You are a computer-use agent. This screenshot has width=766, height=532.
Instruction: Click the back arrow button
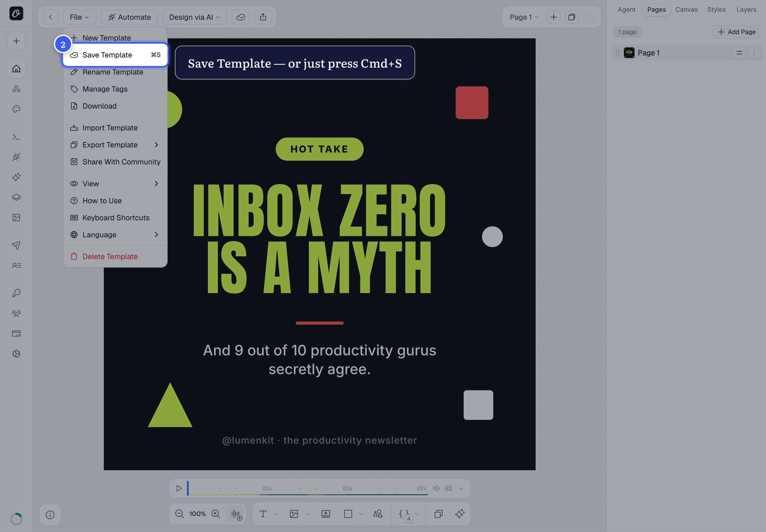50,17
